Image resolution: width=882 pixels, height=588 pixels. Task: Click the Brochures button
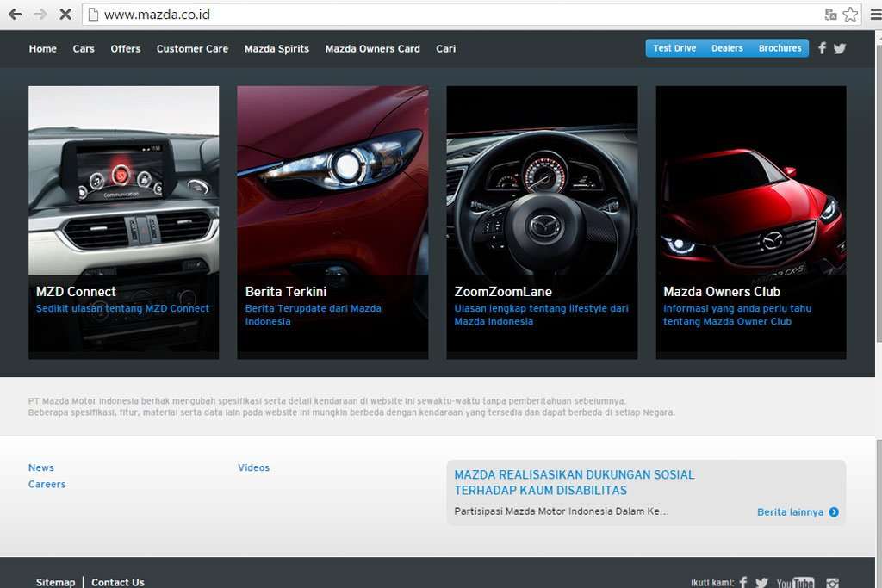click(780, 48)
